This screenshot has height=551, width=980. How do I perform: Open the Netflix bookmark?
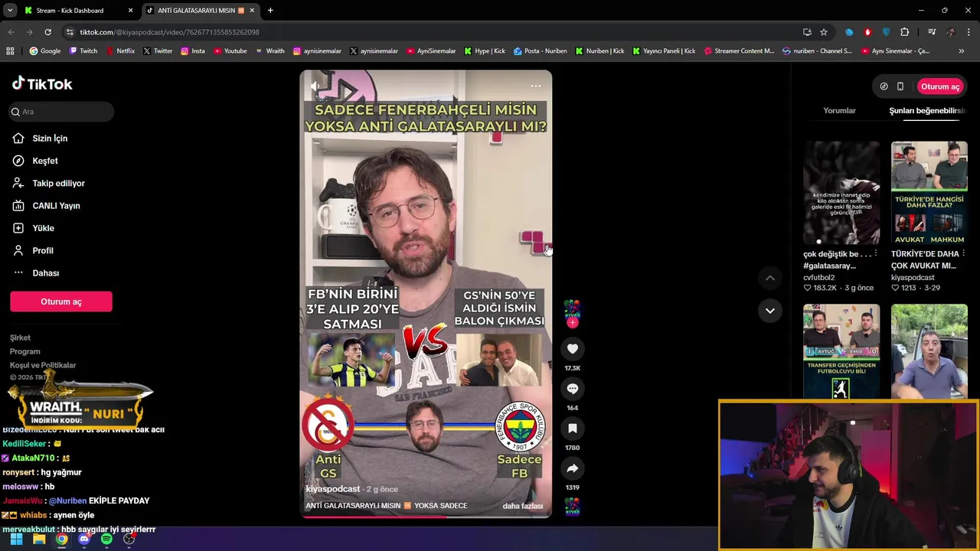click(x=120, y=51)
